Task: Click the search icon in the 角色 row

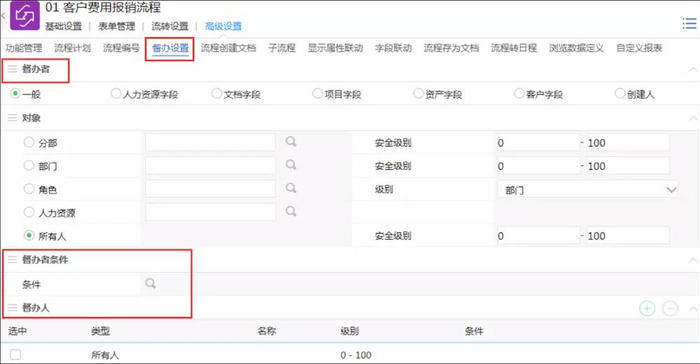Action: 291,188
